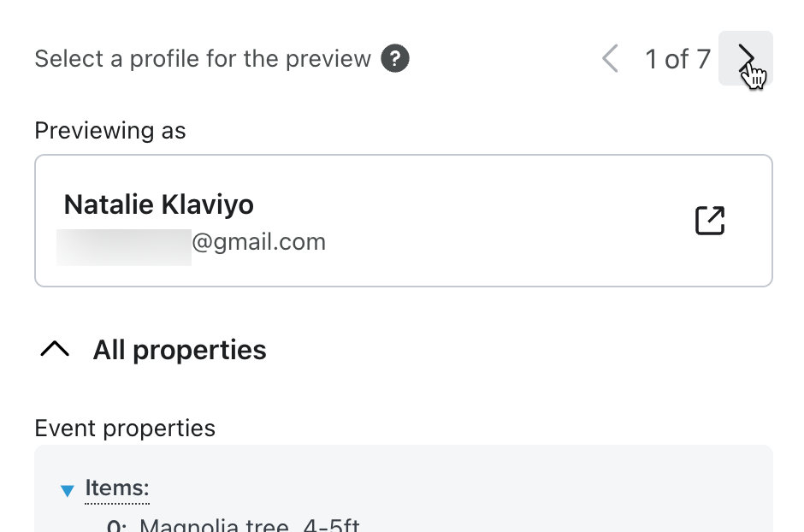
Task: Click the blurred portion of the email
Action: click(x=124, y=243)
